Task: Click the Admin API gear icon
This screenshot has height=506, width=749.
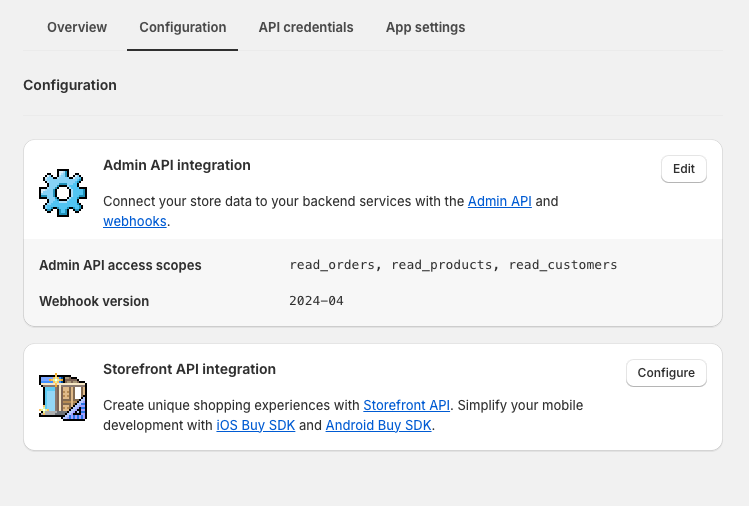Action: [63, 192]
